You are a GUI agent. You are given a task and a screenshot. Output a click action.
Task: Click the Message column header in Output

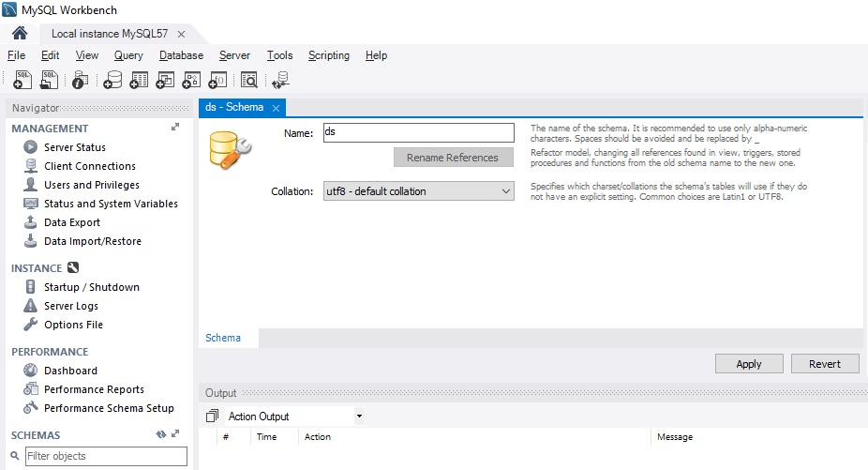675,437
